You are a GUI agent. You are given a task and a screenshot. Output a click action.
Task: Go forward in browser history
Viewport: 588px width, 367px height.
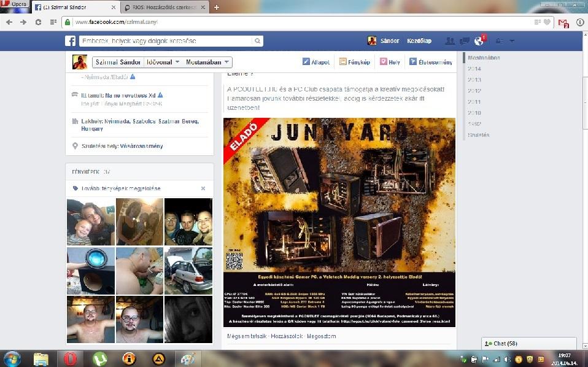[23, 22]
